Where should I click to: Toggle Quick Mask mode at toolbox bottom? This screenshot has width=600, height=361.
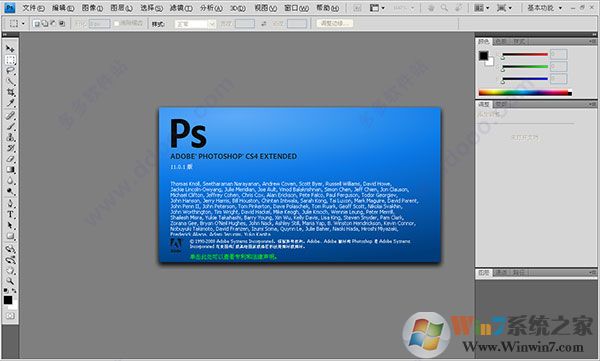(10, 316)
